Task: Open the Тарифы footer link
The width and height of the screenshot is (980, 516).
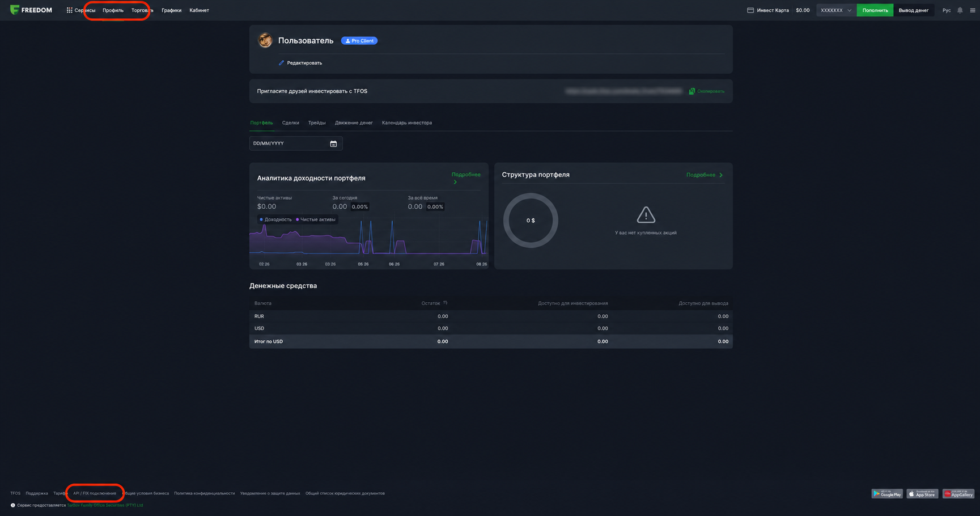Action: (x=61, y=493)
